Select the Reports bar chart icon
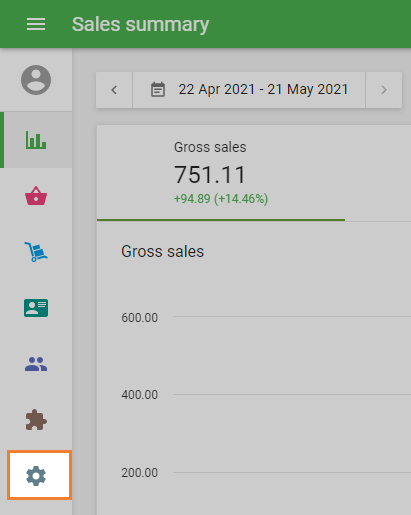This screenshot has width=411, height=515. coord(36,140)
